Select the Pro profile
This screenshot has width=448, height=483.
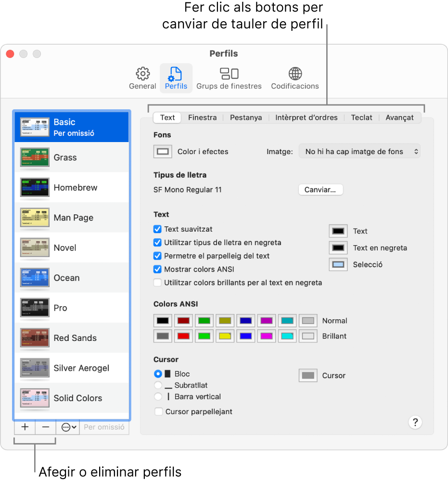72,308
